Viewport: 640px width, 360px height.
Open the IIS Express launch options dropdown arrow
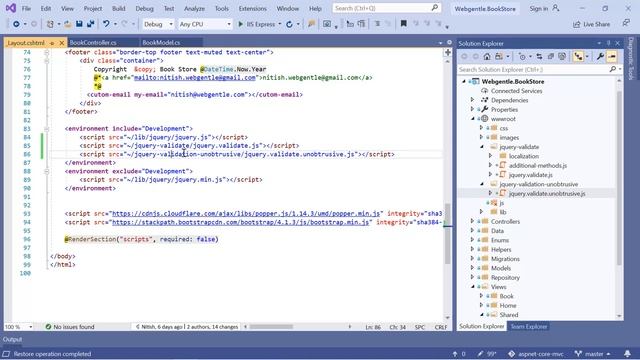click(280, 24)
